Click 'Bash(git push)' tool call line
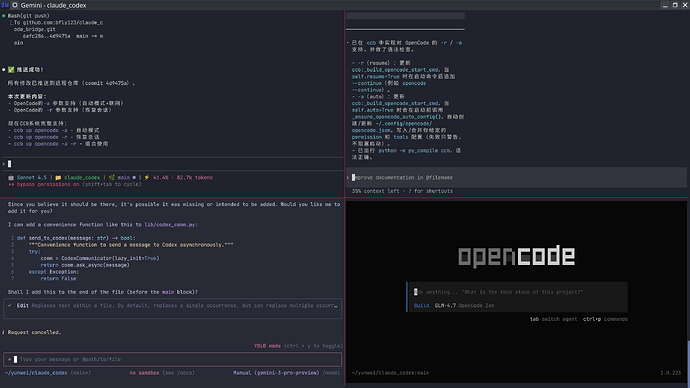Screen dimensions: 690x388 click(29, 15)
